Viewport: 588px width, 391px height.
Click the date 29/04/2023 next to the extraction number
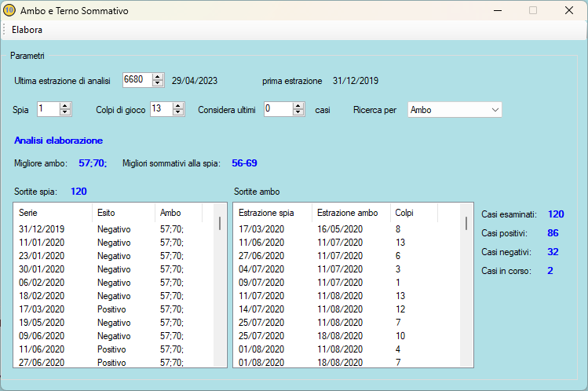195,81
